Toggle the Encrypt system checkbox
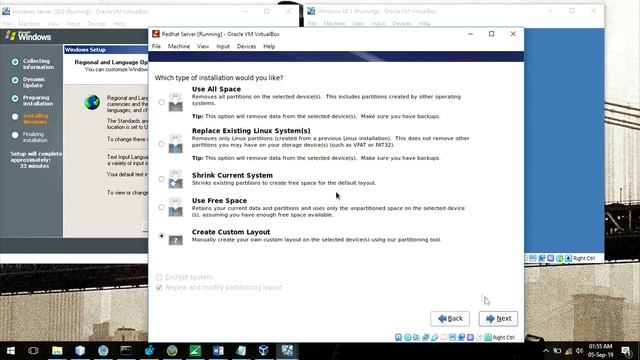The height and width of the screenshot is (360, 640). click(159, 277)
